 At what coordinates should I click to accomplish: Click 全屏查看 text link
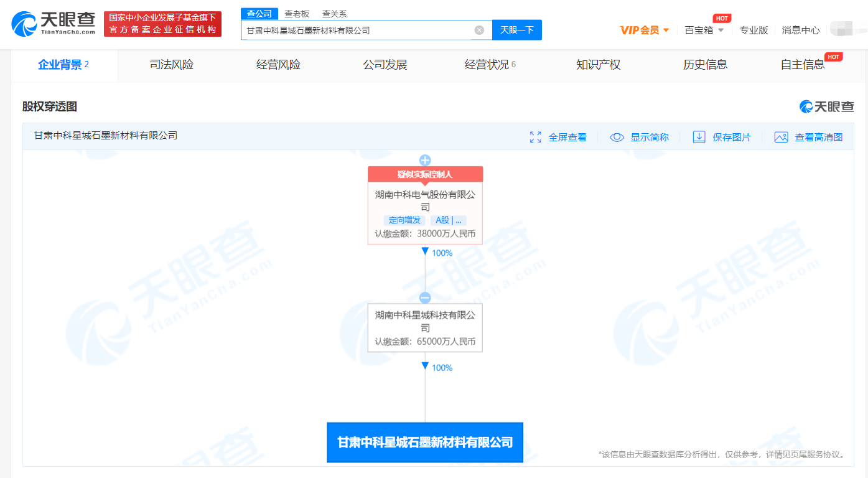[567, 137]
